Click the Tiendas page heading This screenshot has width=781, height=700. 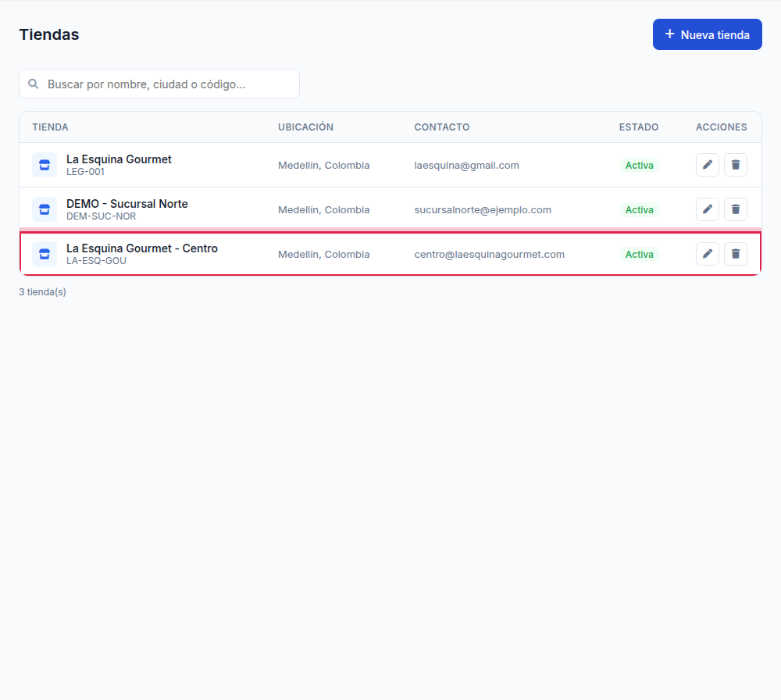point(48,34)
